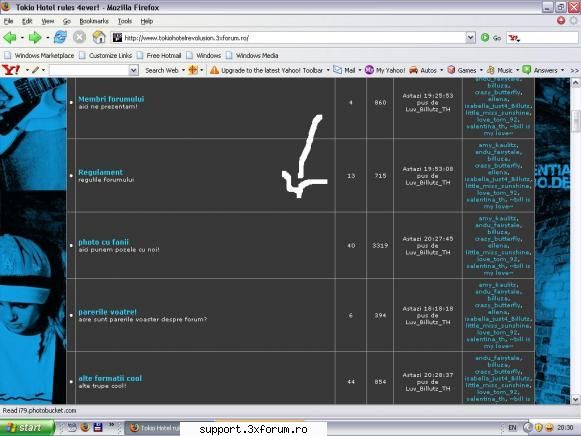Click the URL address bar field
The width and height of the screenshot is (581, 436).
289,37
